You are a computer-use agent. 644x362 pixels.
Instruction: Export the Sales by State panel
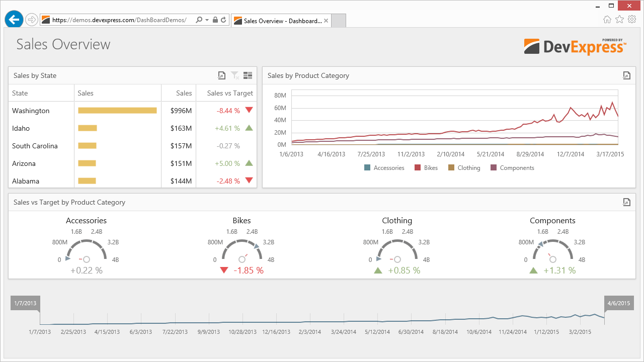tap(221, 75)
